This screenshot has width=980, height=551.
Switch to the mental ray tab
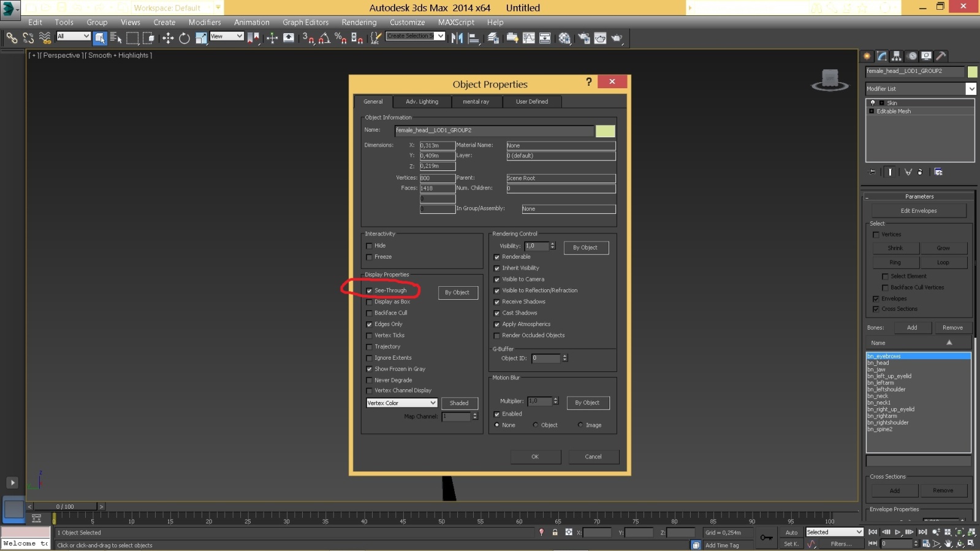click(x=476, y=102)
